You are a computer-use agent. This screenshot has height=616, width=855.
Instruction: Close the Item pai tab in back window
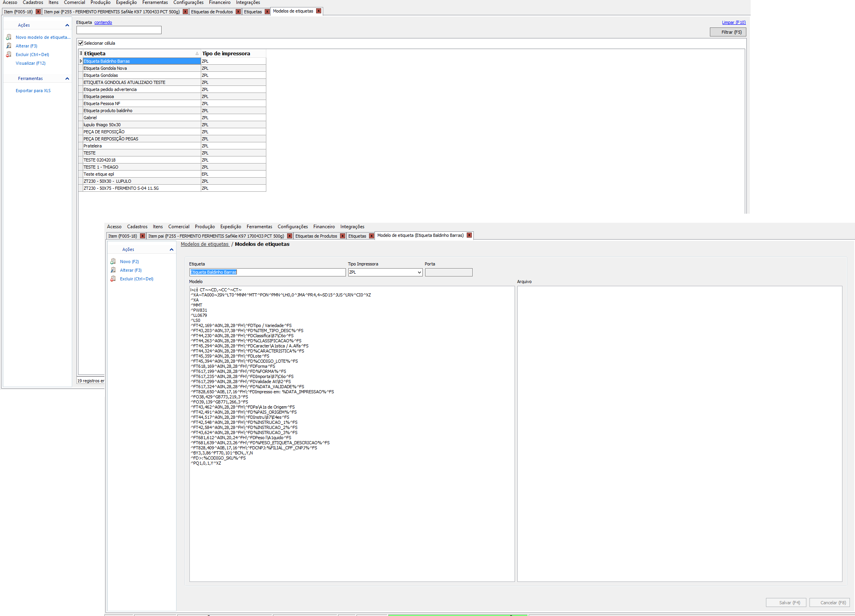point(186,12)
